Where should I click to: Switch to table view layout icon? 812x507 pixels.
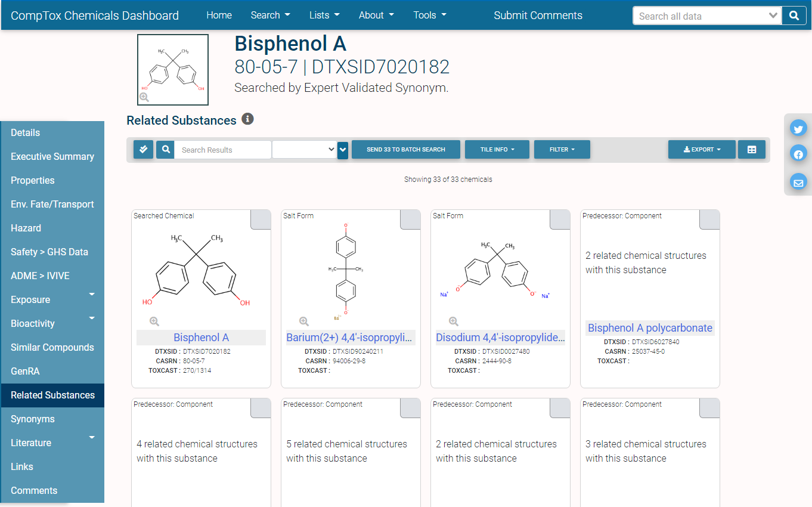pyautogui.click(x=752, y=150)
